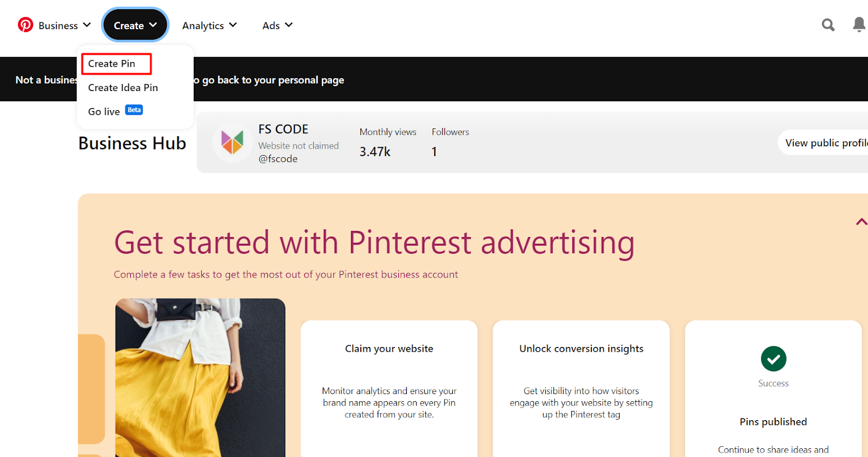Open the notifications bell icon
Image resolution: width=868 pixels, height=457 pixels.
(x=859, y=24)
